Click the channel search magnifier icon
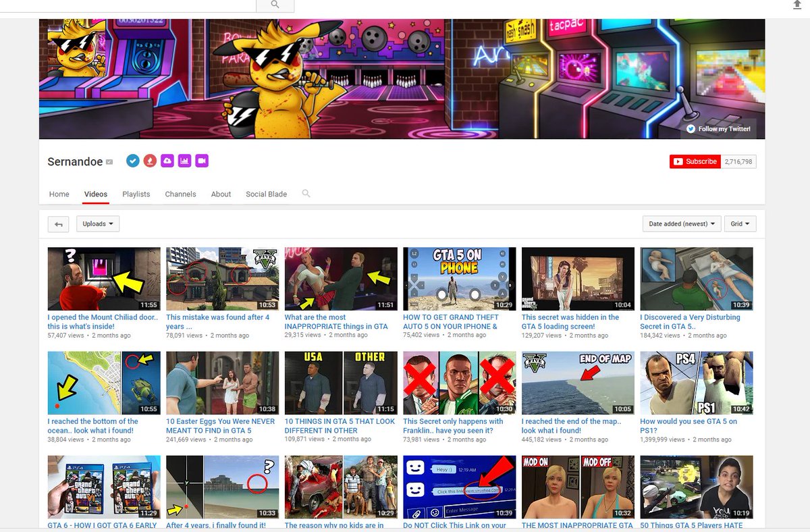Image resolution: width=810 pixels, height=532 pixels. pyautogui.click(x=306, y=194)
